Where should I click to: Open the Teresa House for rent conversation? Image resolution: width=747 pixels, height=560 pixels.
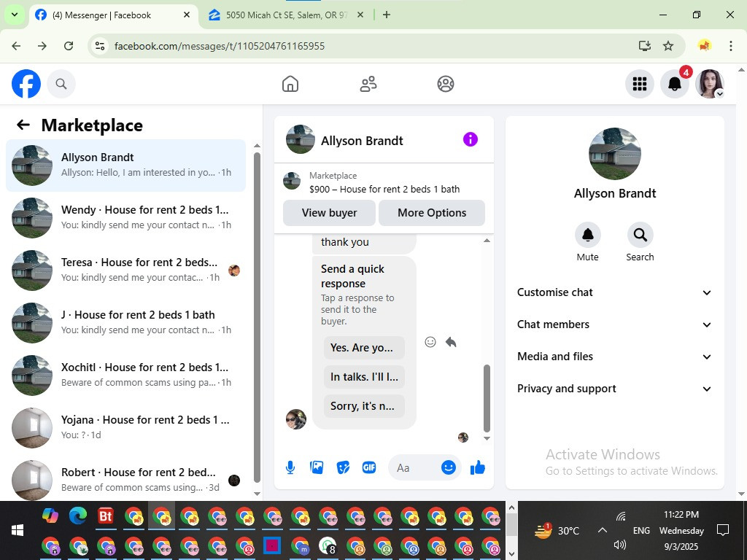pyautogui.click(x=125, y=270)
